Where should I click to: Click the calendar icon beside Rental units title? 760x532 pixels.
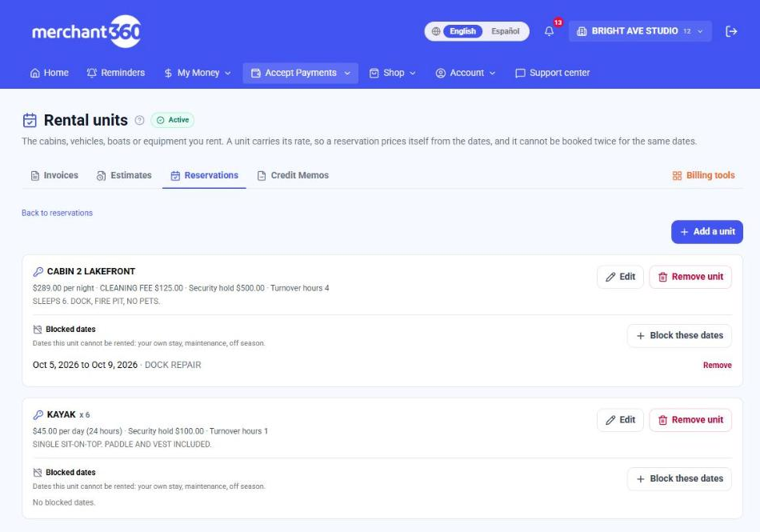pyautogui.click(x=30, y=120)
